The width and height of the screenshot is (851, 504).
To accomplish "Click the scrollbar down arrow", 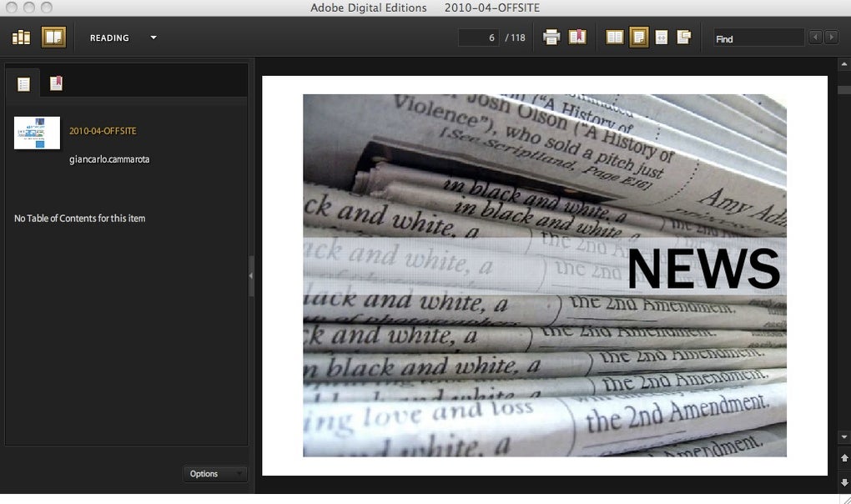I will pyautogui.click(x=844, y=436).
